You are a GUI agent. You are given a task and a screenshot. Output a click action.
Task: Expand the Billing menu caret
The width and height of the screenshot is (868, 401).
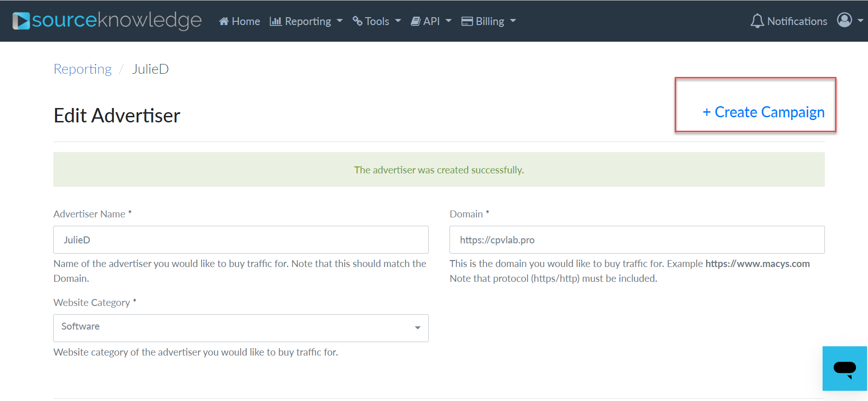tap(513, 21)
